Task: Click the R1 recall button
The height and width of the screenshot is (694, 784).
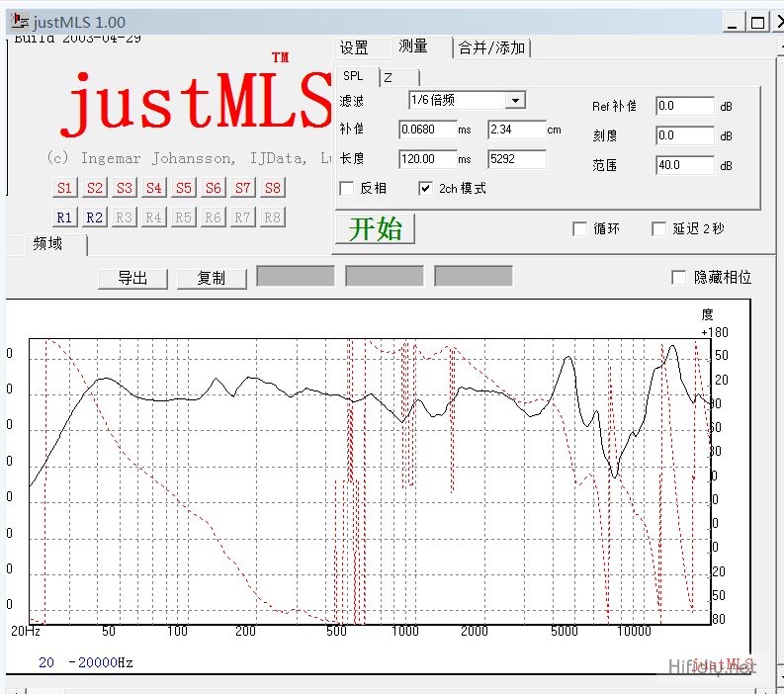Action: point(64,217)
